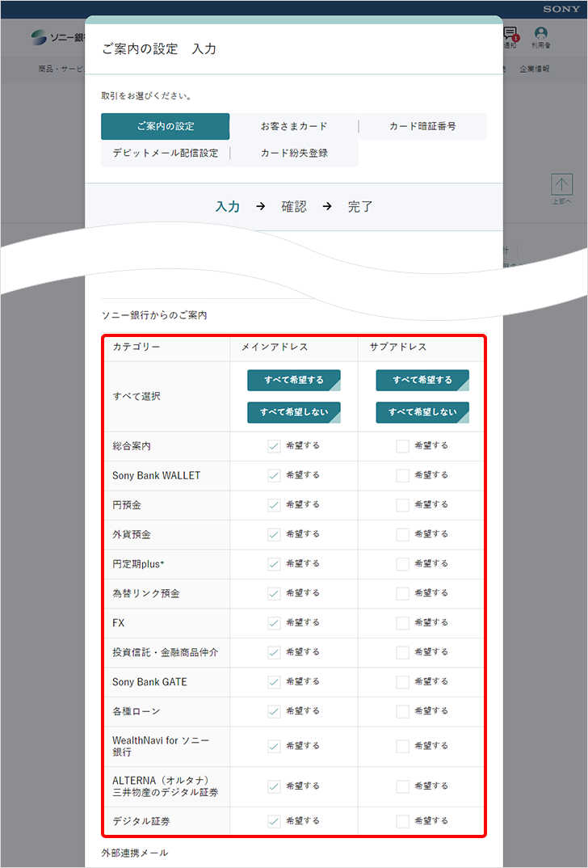
Task: Click すべて希望しない under メインアドレス
Action: pyautogui.click(x=294, y=412)
